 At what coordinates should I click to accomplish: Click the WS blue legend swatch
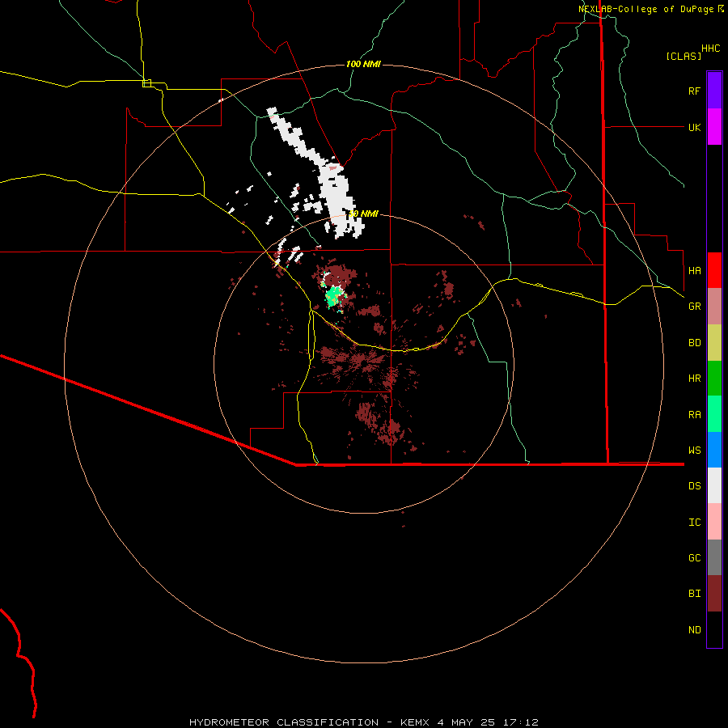(x=714, y=450)
